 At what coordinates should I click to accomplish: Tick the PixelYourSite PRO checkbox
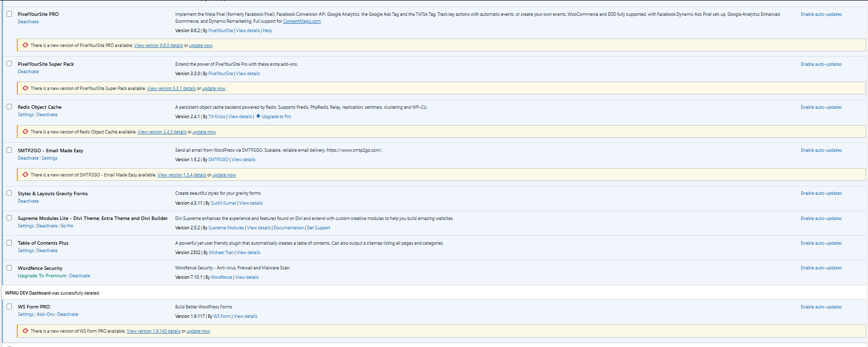click(x=9, y=14)
